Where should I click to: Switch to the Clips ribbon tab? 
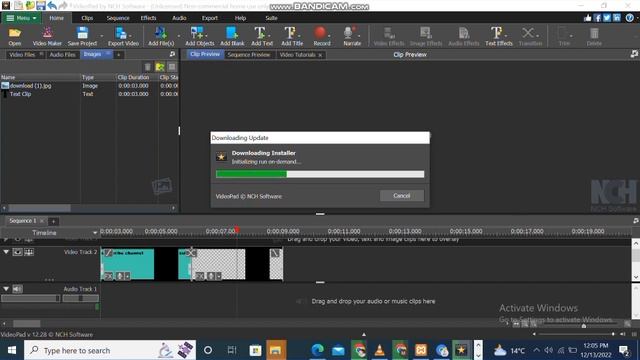pos(87,18)
